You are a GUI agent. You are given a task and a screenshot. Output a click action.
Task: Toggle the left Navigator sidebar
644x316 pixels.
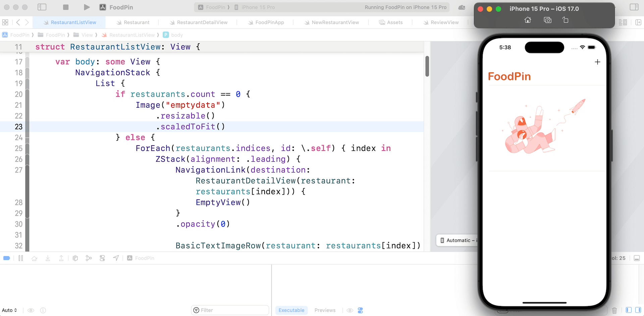[42, 7]
